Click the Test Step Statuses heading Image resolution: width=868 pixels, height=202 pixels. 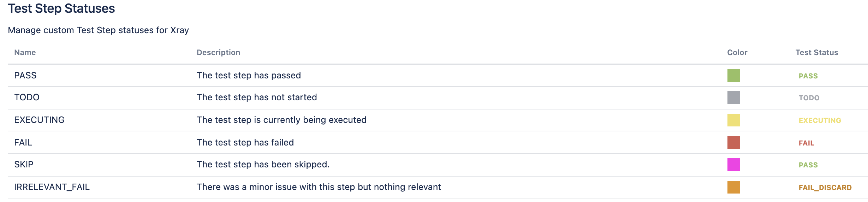(x=61, y=8)
